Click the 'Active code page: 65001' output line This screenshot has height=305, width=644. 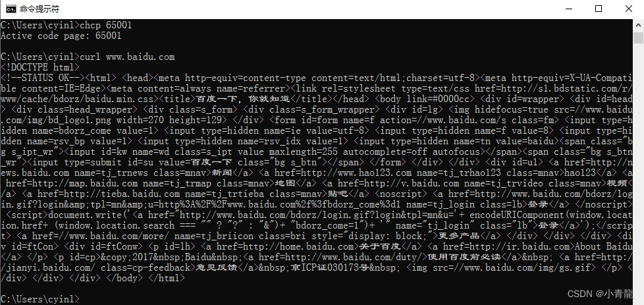[x=61, y=36]
